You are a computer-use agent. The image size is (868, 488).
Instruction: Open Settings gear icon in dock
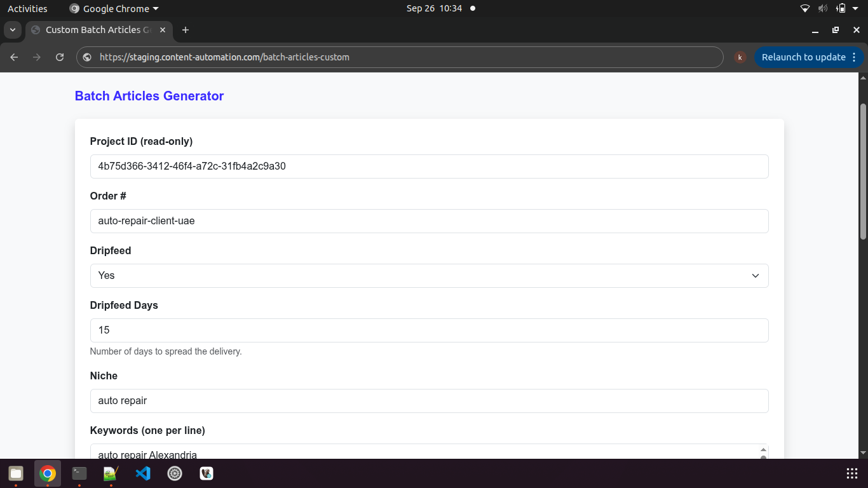coord(175,473)
